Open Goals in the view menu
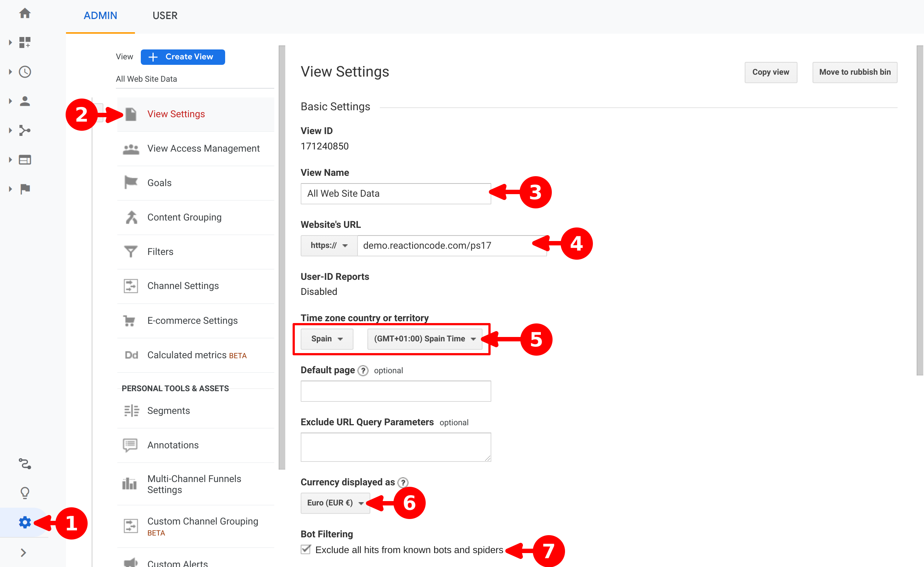Viewport: 924px width, 567px height. point(159,183)
